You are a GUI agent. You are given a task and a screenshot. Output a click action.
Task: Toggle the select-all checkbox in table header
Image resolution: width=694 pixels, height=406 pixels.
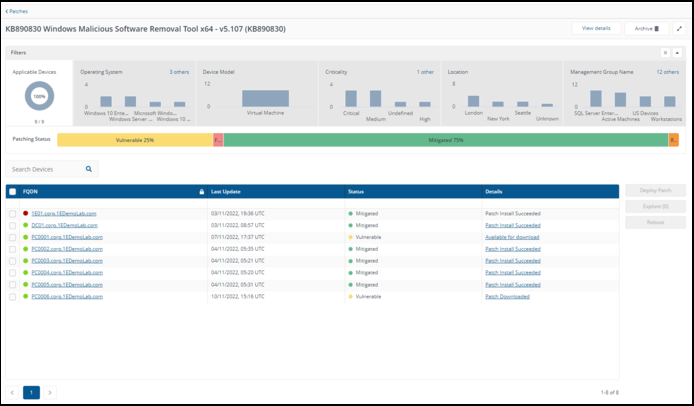pyautogui.click(x=12, y=191)
